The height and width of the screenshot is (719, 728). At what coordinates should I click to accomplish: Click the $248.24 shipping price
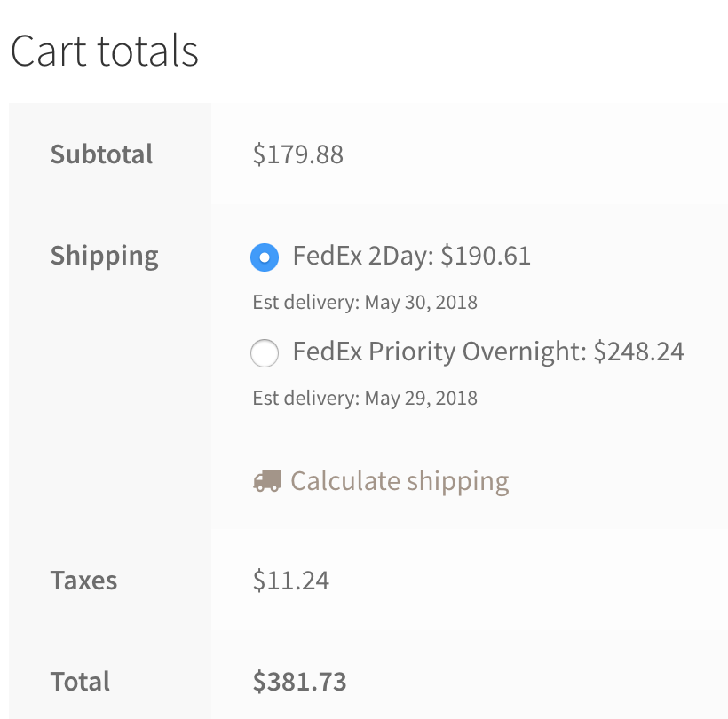pos(639,352)
